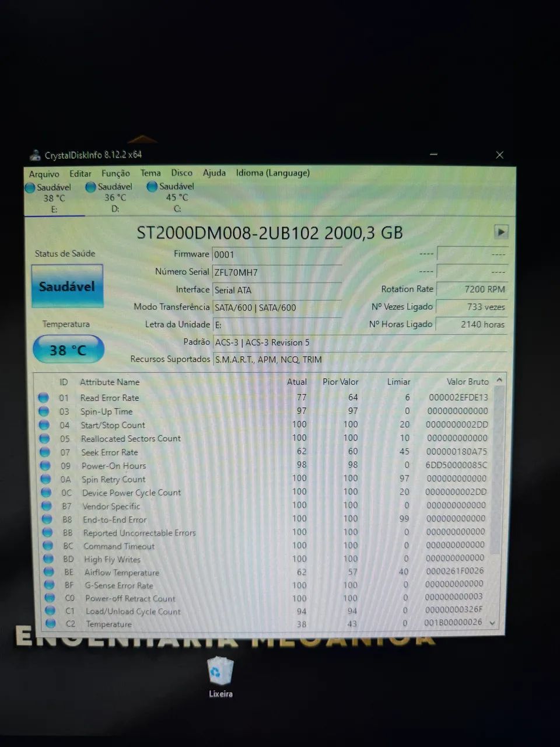560x747 pixels.
Task: Open the Função menu
Action: tap(116, 173)
